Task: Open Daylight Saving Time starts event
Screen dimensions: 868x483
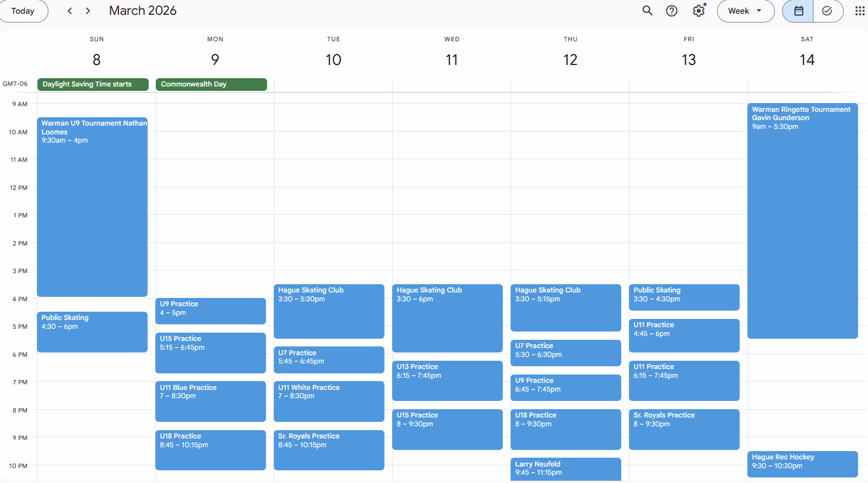Action: click(x=93, y=84)
